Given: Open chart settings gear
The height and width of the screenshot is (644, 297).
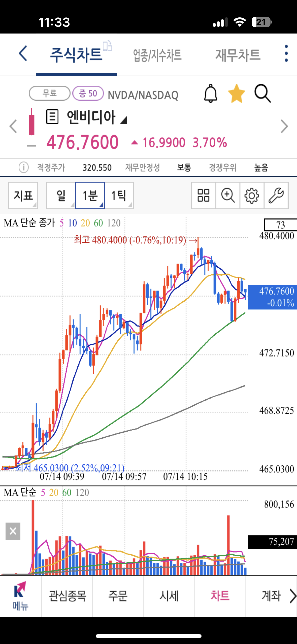Looking at the screenshot, I should click(x=252, y=196).
